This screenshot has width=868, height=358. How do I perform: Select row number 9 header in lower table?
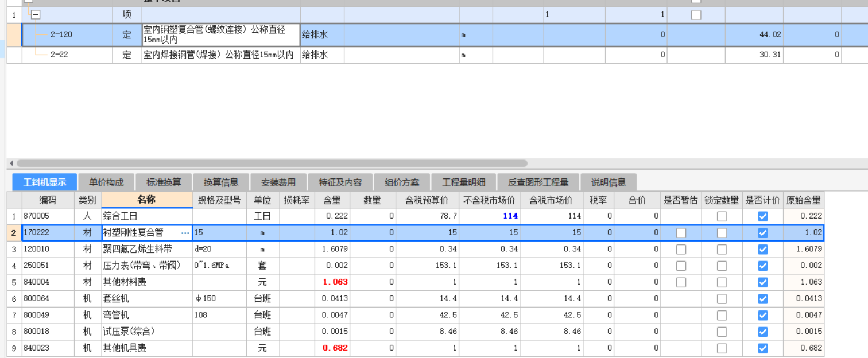tap(14, 348)
